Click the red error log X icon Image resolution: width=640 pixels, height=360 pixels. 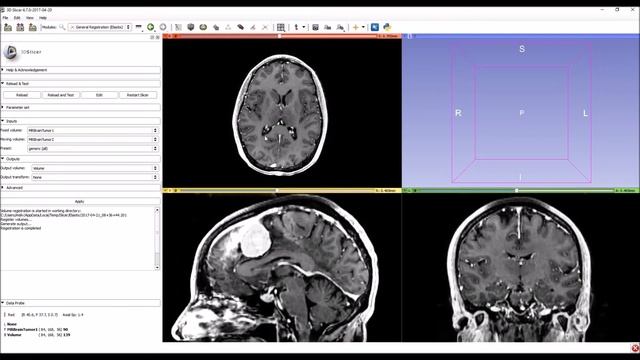[x=635, y=348]
